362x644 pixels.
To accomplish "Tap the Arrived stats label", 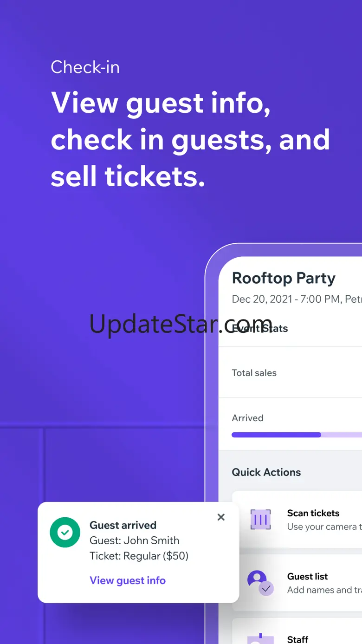I will point(247,418).
